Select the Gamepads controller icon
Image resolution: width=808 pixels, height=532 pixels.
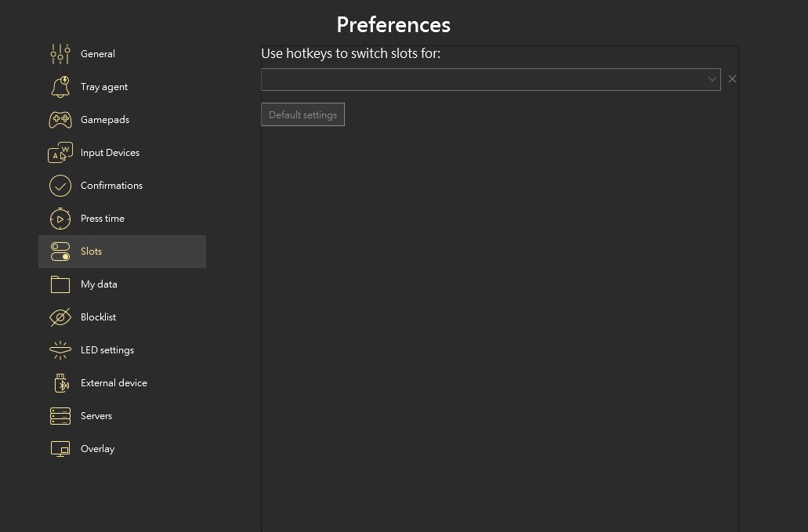click(60, 120)
